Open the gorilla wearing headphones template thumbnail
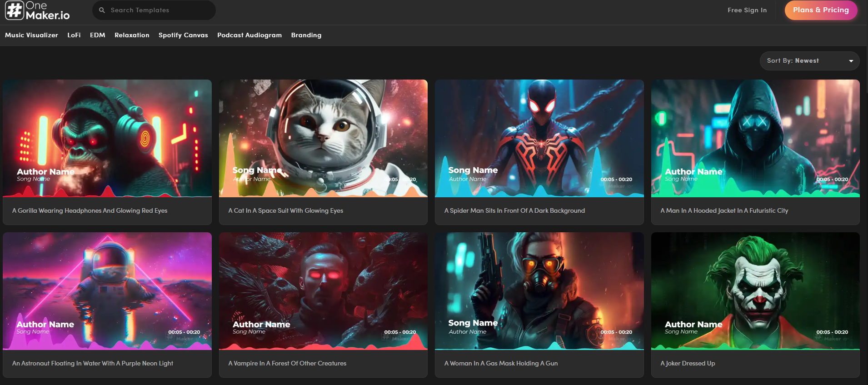 click(107, 138)
